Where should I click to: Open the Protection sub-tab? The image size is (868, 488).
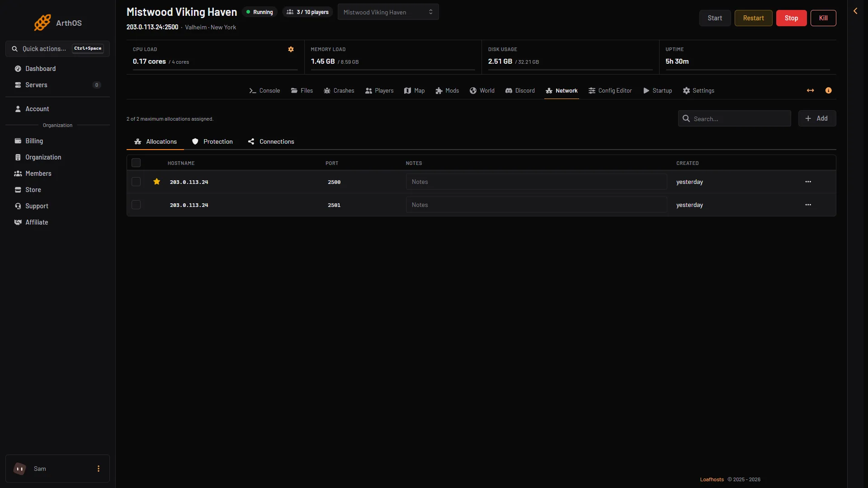(x=212, y=141)
